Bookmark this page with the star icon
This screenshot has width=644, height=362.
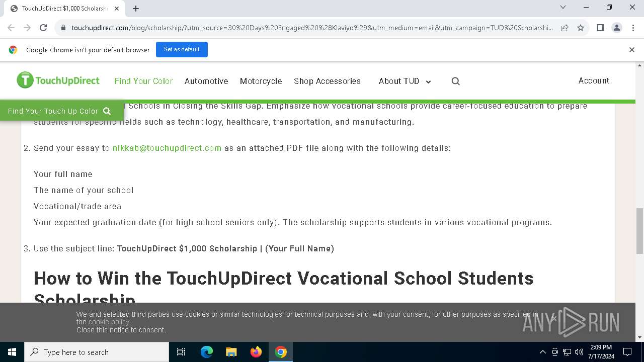click(x=581, y=28)
